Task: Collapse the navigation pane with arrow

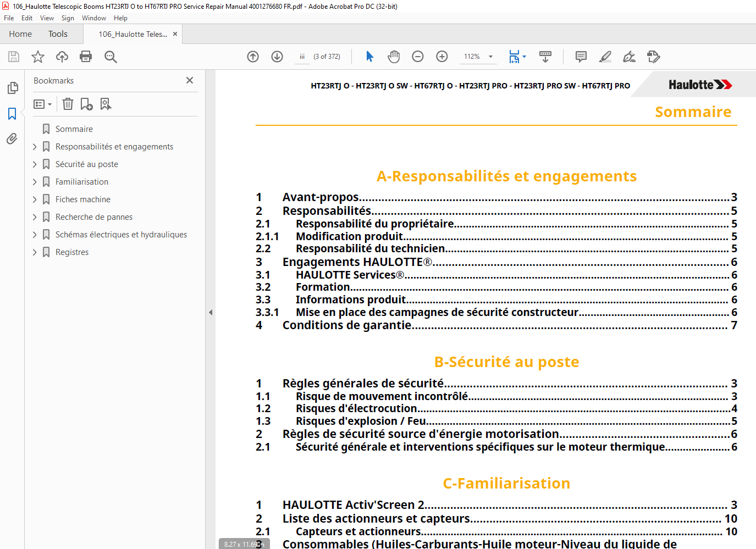Action: coord(211,312)
